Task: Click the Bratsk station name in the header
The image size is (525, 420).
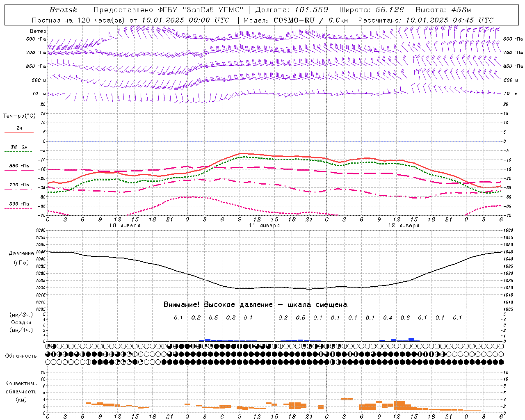Action: pos(63,9)
